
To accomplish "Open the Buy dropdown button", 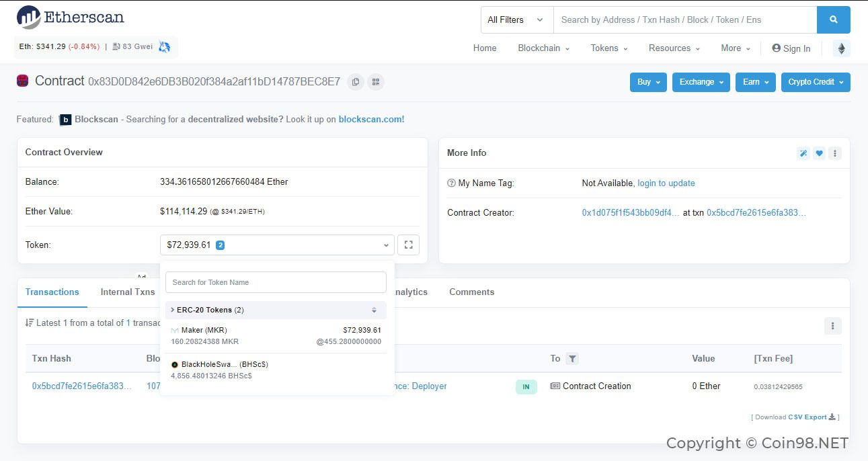I will (648, 82).
